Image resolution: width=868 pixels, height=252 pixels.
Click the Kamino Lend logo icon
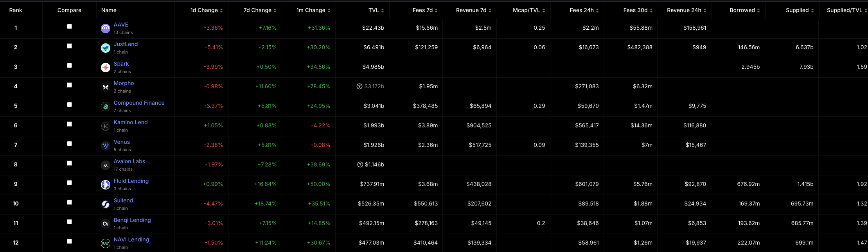106,126
